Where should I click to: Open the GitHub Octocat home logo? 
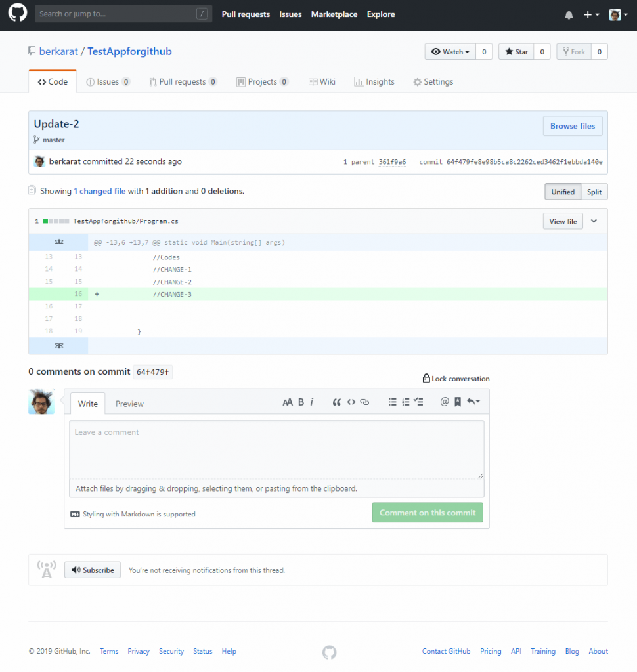coord(18,13)
